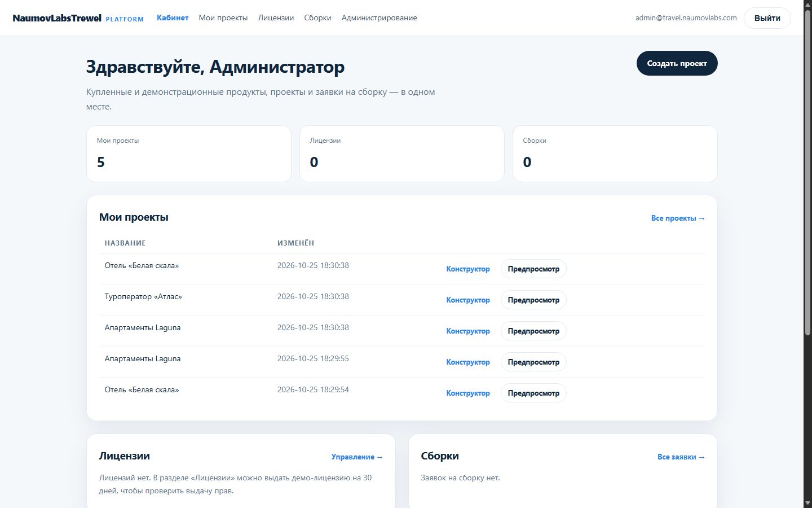812x508 pixels.
Task: Open Конструктор for Отель «Белая скала» changed 18:29:54
Action: (468, 393)
